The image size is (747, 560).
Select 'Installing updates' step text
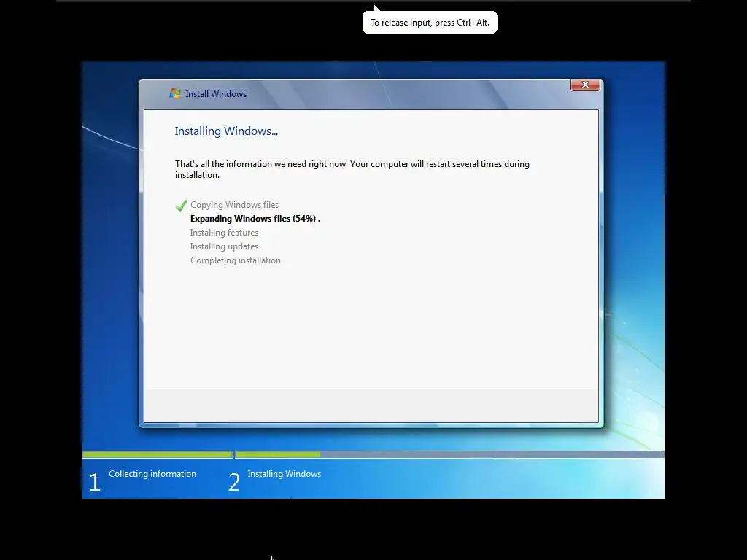coord(224,246)
